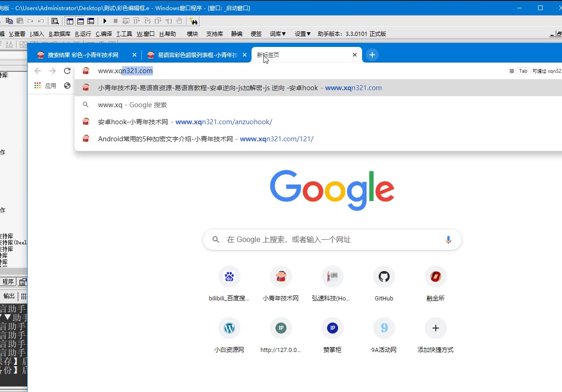This screenshot has height=392, width=562.
Task: Reload the page with the refresh icon
Action: coord(66,71)
